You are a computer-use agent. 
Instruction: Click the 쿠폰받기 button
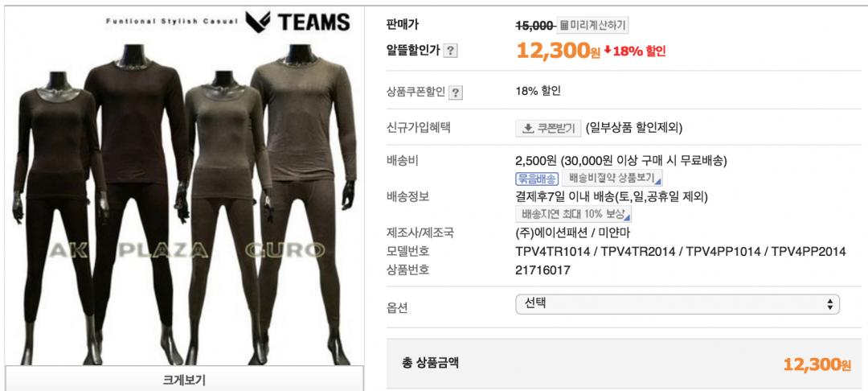[549, 128]
